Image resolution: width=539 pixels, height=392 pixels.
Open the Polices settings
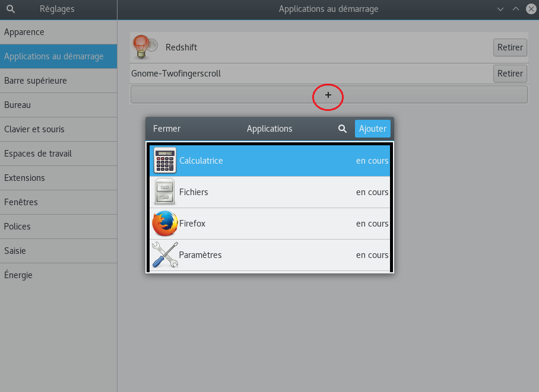[x=58, y=227]
